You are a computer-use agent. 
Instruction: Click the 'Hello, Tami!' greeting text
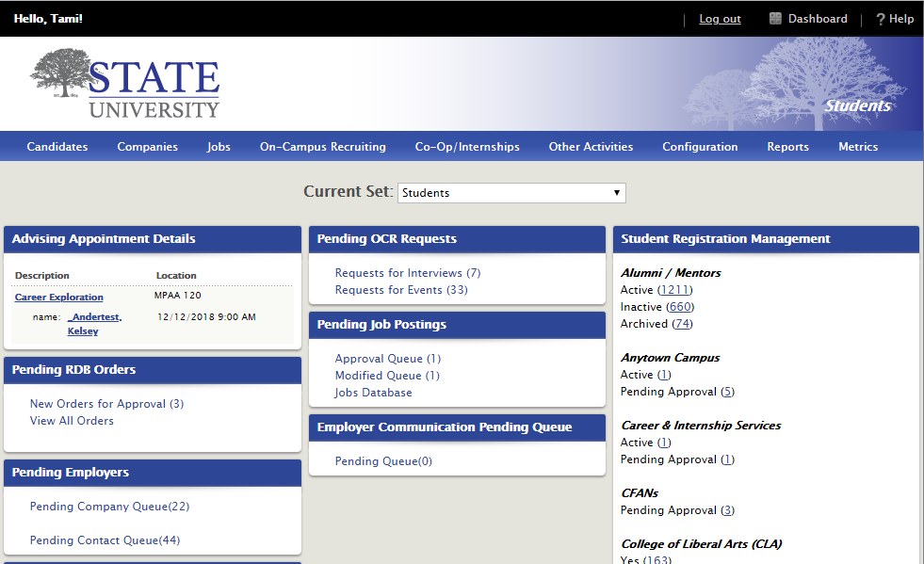click(x=48, y=19)
